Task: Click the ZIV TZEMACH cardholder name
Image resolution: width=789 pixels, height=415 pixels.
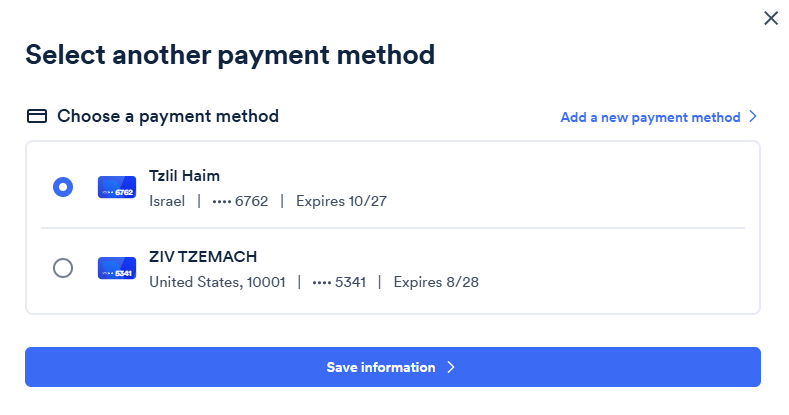Action: pyautogui.click(x=203, y=256)
